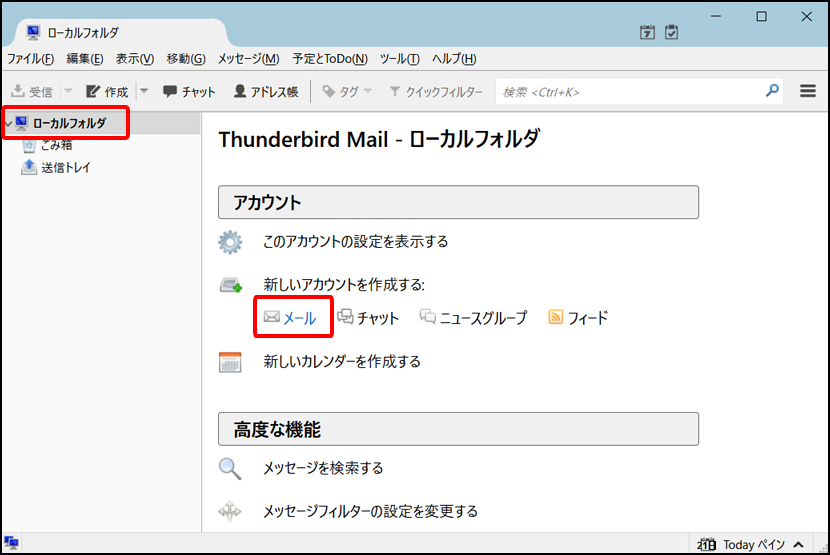This screenshot has height=555, width=830.
Task: Click the online status icon in status bar
Action: (x=11, y=542)
